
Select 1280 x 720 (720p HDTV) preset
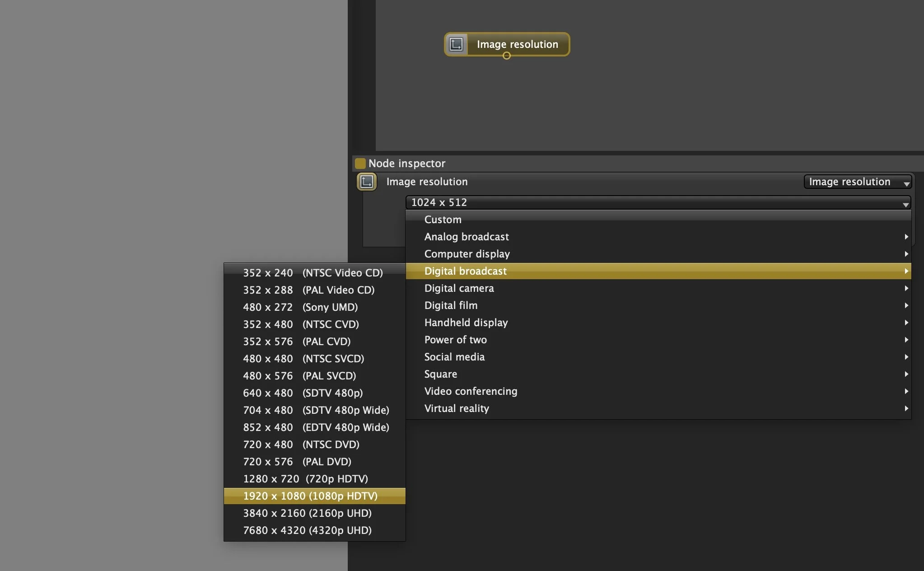(x=306, y=479)
